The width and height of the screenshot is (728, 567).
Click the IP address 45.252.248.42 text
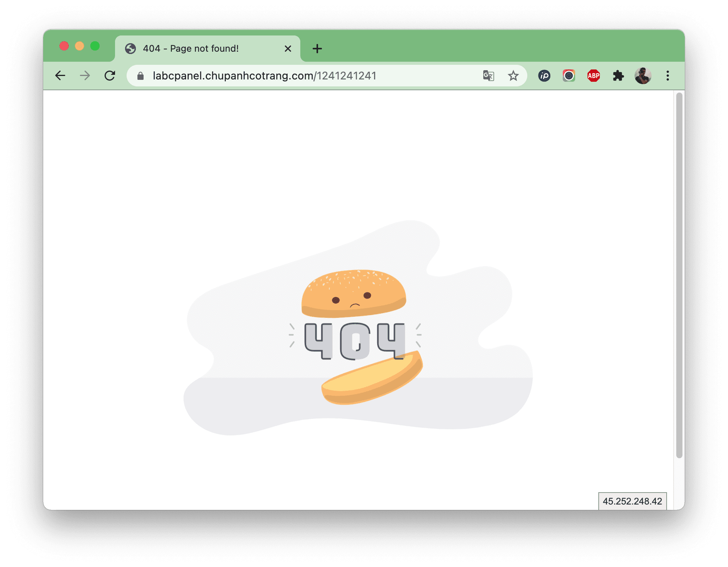point(632,501)
